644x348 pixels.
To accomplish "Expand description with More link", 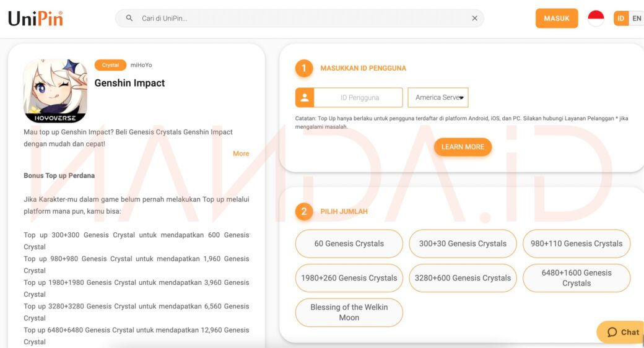I will (x=241, y=154).
